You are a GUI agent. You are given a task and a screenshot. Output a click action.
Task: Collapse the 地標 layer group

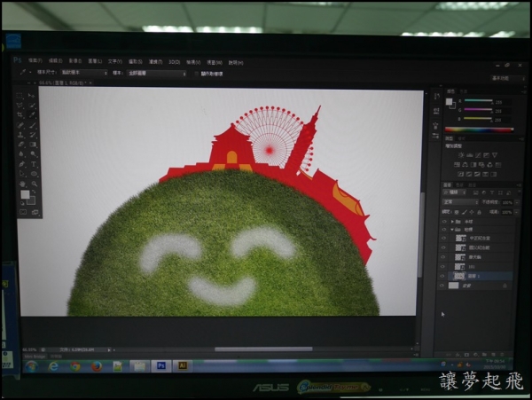pyautogui.click(x=452, y=230)
